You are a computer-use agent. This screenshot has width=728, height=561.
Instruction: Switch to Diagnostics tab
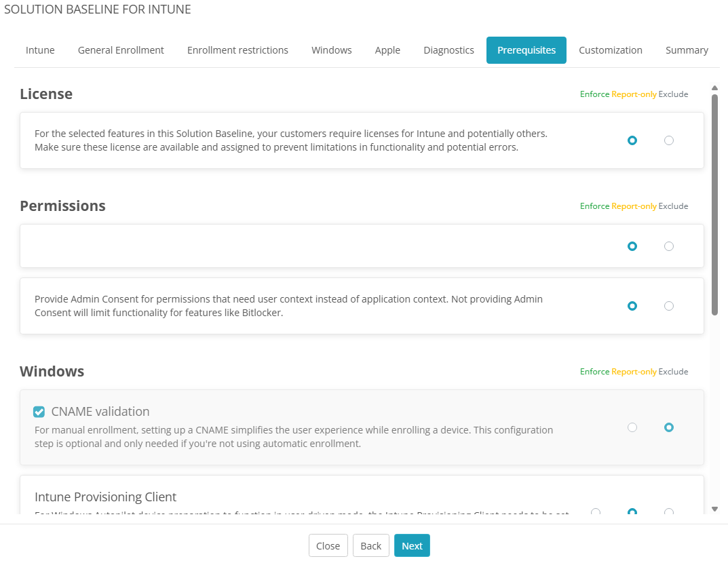[x=449, y=50]
